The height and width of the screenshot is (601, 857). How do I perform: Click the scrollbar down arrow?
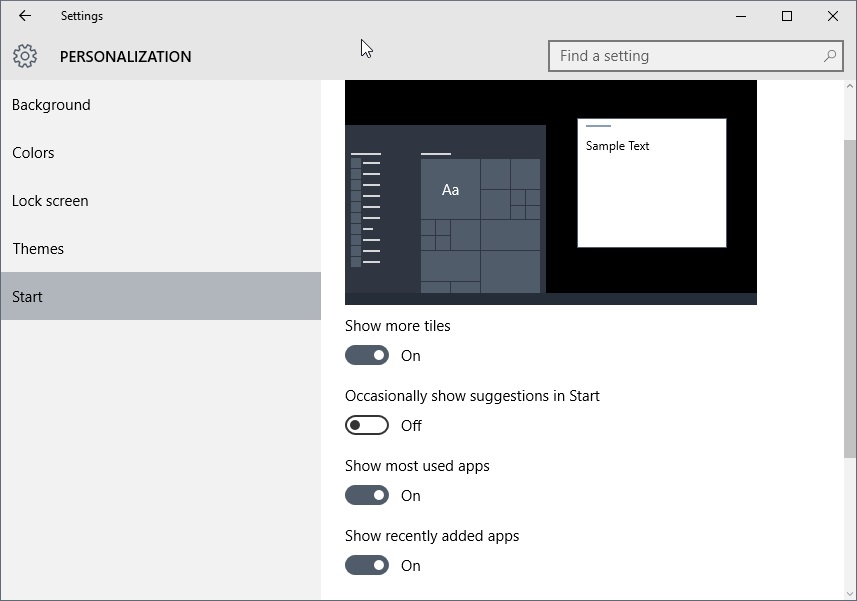click(x=850, y=593)
